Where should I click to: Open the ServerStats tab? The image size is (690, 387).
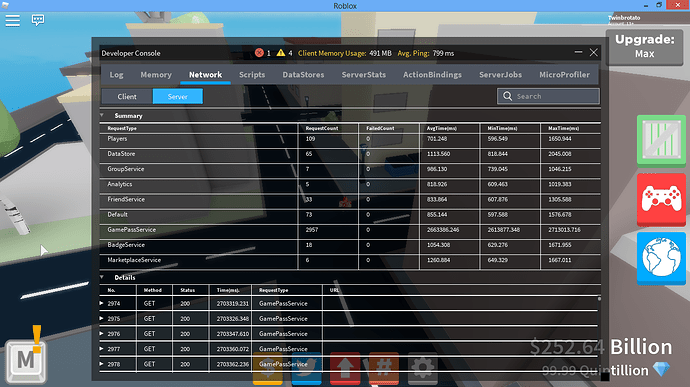[x=363, y=75]
